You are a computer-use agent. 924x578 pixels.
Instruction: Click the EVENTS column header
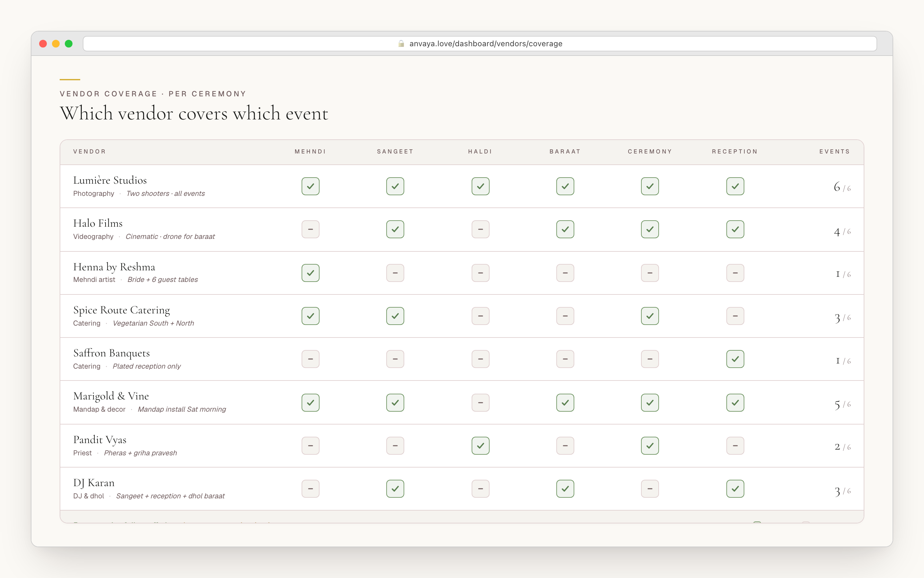coord(835,152)
